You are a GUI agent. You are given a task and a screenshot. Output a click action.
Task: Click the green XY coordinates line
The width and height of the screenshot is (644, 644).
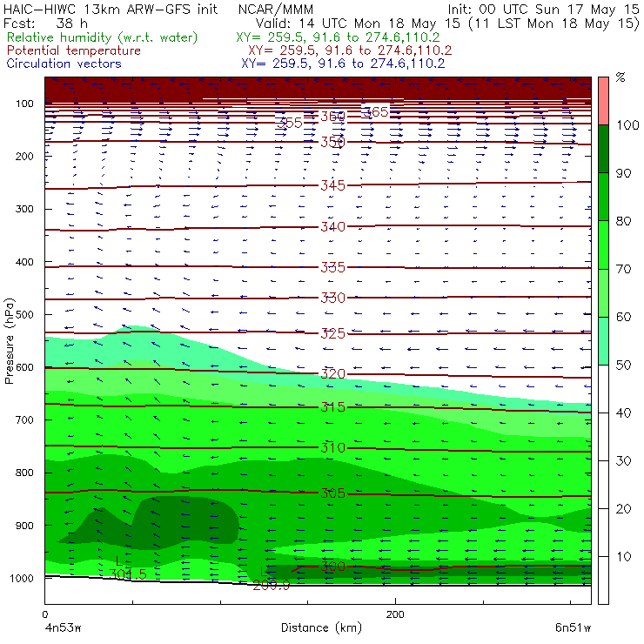pyautogui.click(x=338, y=37)
